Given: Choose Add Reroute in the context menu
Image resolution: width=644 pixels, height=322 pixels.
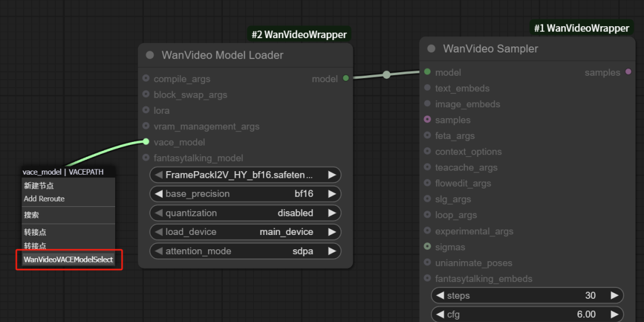Looking at the screenshot, I should 44,199.
